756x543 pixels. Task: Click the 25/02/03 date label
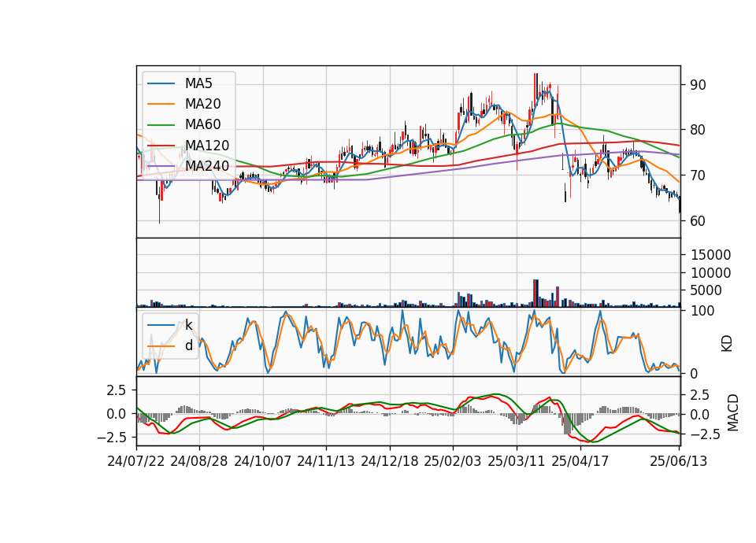[453, 461]
